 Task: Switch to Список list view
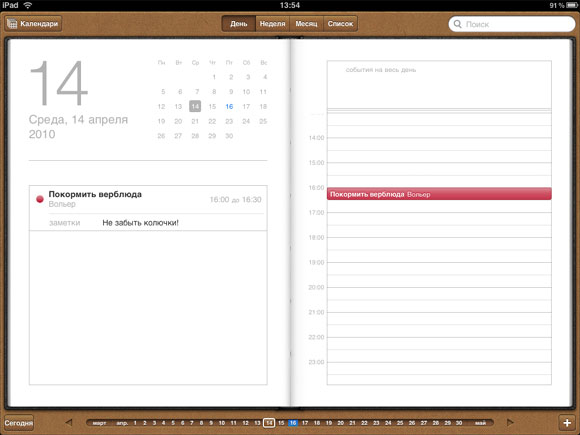pyautogui.click(x=340, y=24)
